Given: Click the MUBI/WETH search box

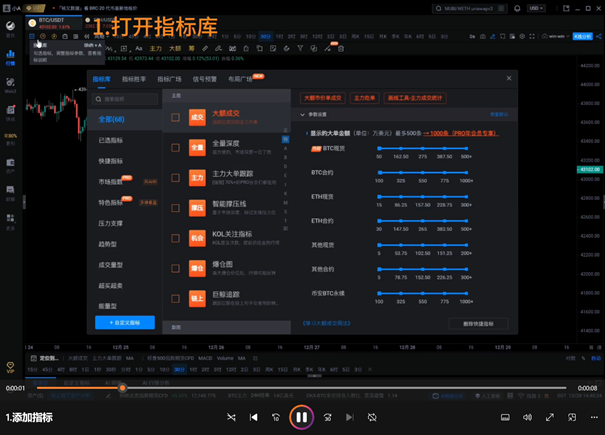Looking at the screenshot, I should point(470,8).
